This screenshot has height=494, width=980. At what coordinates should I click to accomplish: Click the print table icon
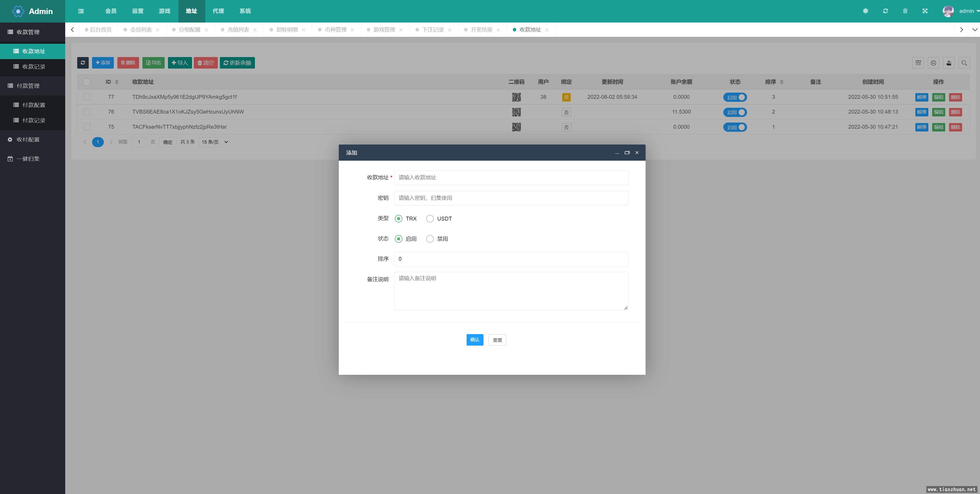coord(933,63)
